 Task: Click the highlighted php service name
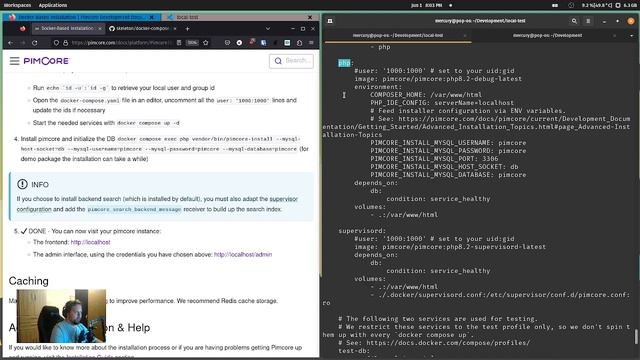pos(344,63)
